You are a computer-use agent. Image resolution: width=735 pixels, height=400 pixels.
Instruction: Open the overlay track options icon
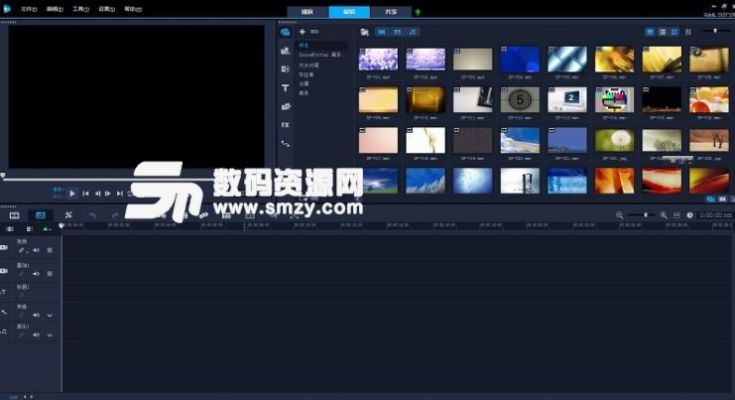[x=49, y=273]
